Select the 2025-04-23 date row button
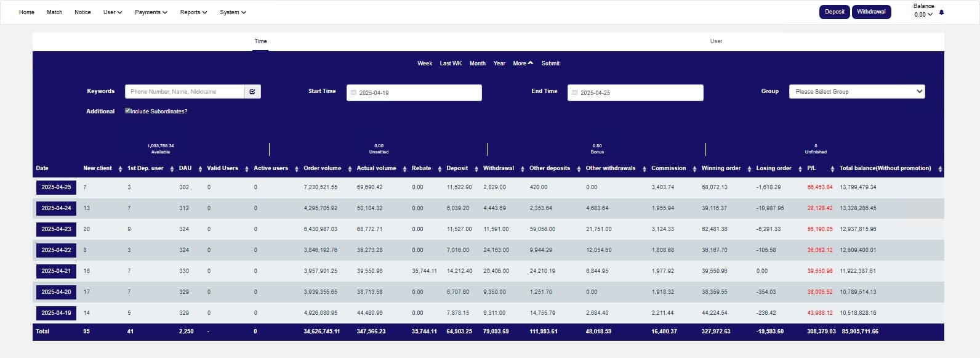This screenshot has width=980, height=358. pyautogui.click(x=56, y=229)
